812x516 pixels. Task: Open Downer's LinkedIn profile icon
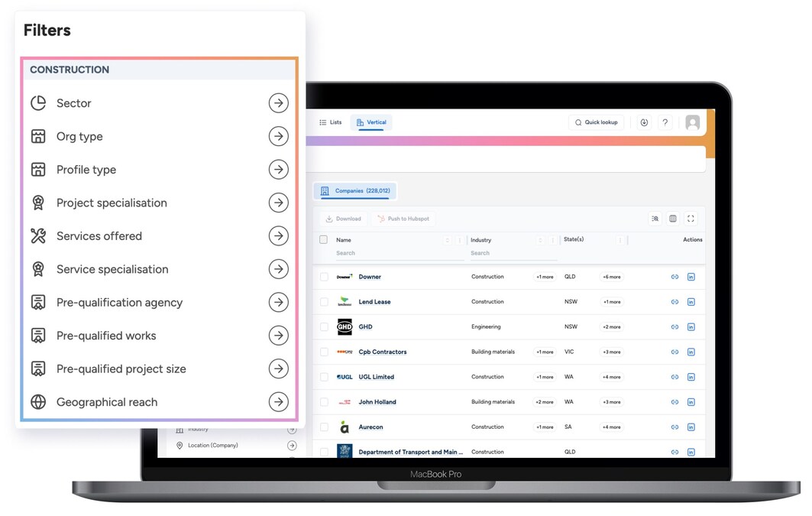click(691, 277)
